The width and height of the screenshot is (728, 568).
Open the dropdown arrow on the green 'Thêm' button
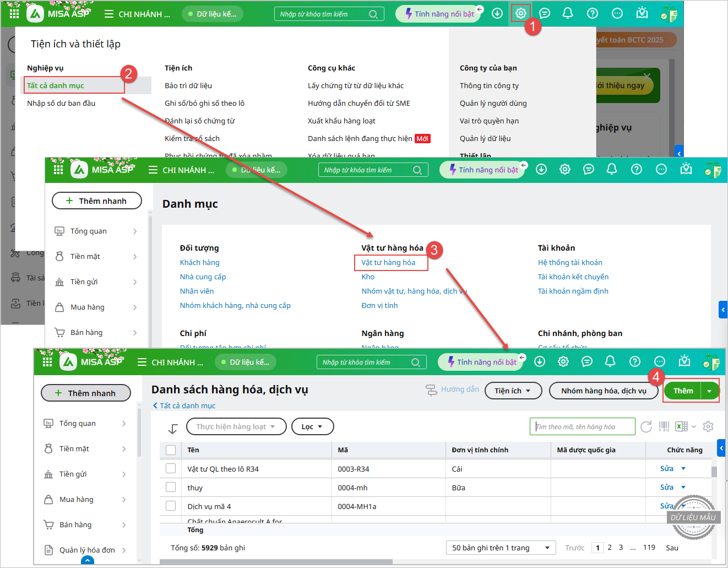click(x=709, y=391)
